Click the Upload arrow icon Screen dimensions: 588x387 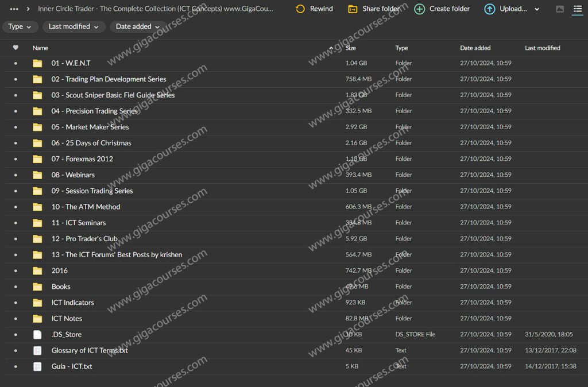[x=489, y=9]
